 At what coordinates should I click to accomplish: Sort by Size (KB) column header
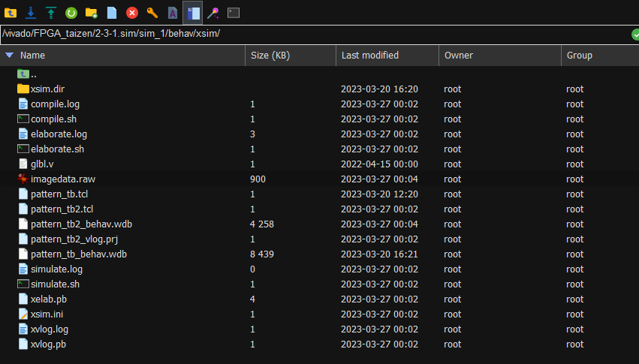[291, 56]
